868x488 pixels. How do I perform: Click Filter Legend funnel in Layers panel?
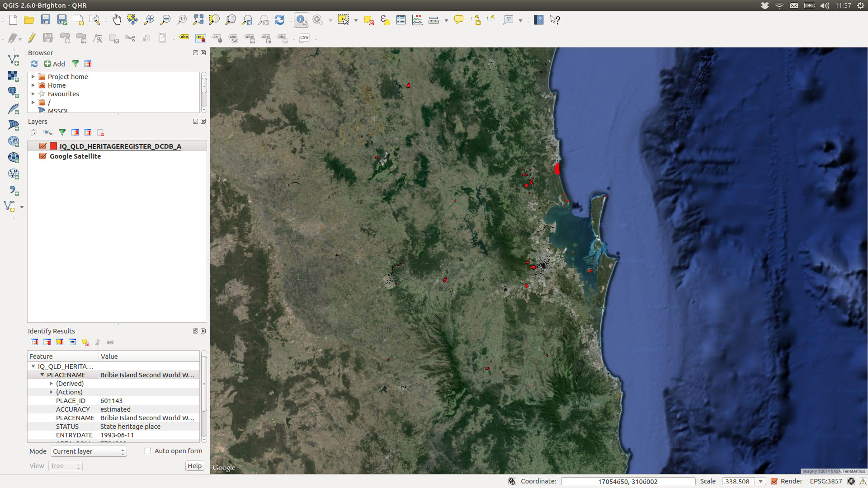tap(62, 132)
